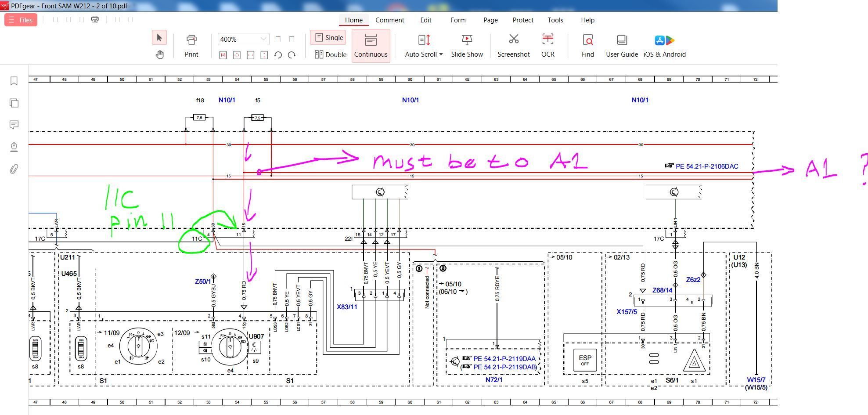Switch to Double page view

331,54
